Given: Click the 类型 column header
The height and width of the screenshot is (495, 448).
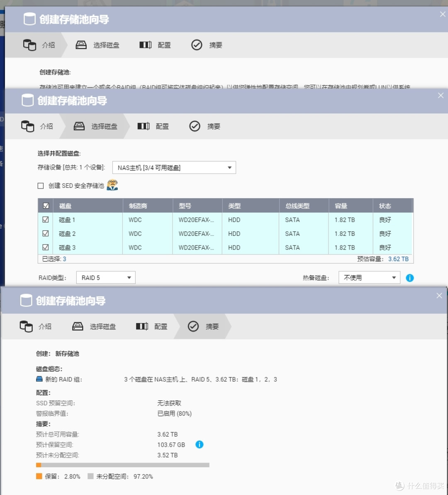Looking at the screenshot, I should 251,206.
